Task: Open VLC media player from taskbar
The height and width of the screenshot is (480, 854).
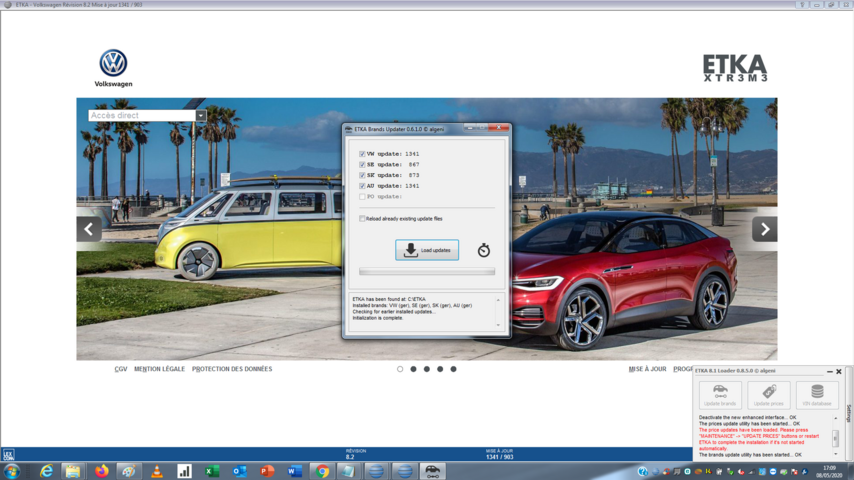Action: coord(157,471)
